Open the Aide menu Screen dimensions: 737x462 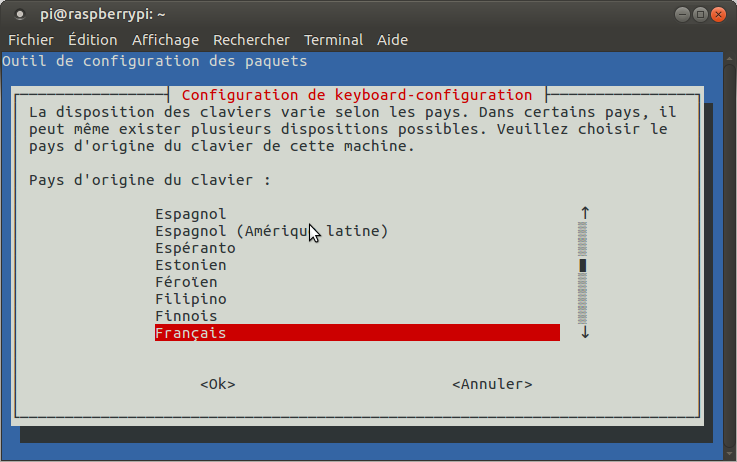pyautogui.click(x=392, y=40)
